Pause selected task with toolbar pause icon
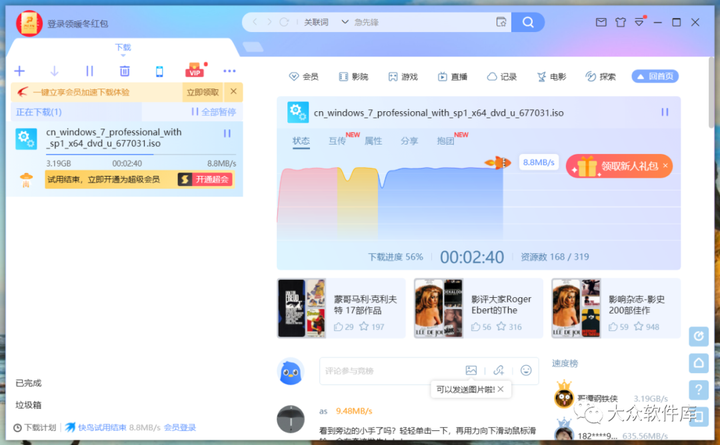720x445 pixels. 90,71
